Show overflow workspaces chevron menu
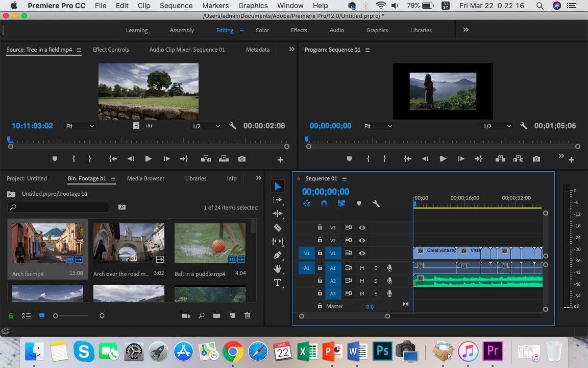 465,30
